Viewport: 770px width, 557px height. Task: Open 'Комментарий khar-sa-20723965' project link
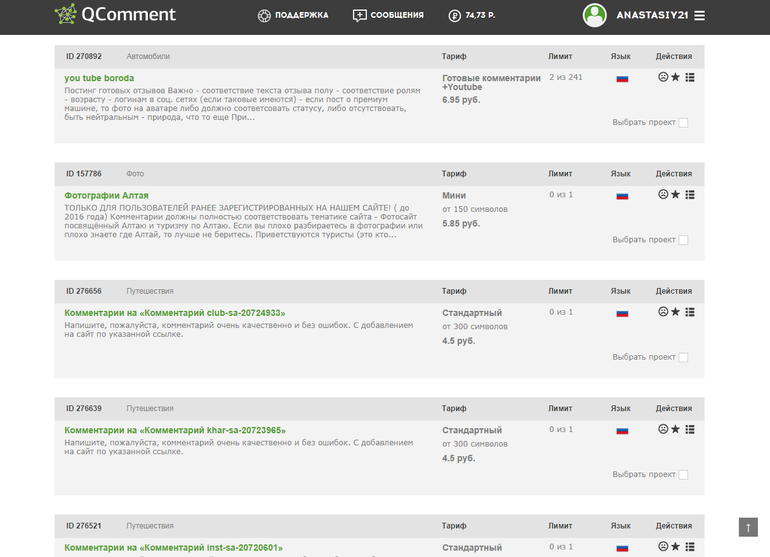(175, 430)
